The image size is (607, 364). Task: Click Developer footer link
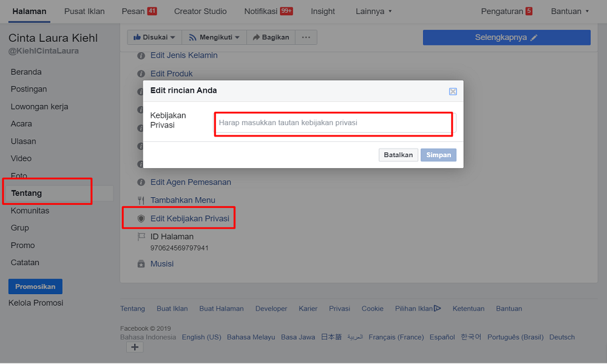click(271, 309)
